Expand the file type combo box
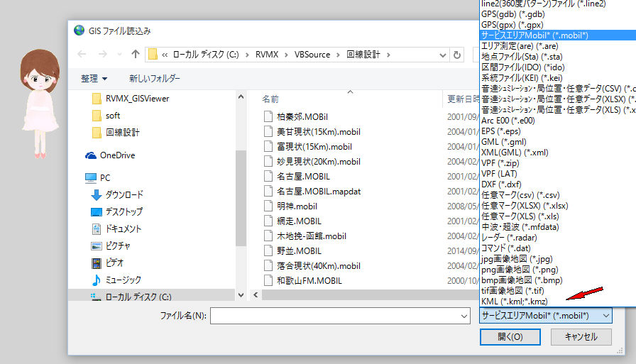The image size is (636, 364). [545, 315]
